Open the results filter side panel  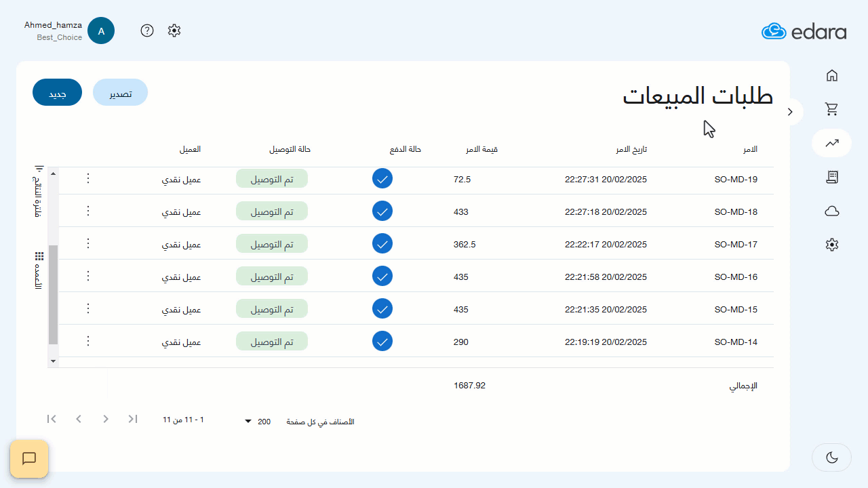tap(39, 192)
